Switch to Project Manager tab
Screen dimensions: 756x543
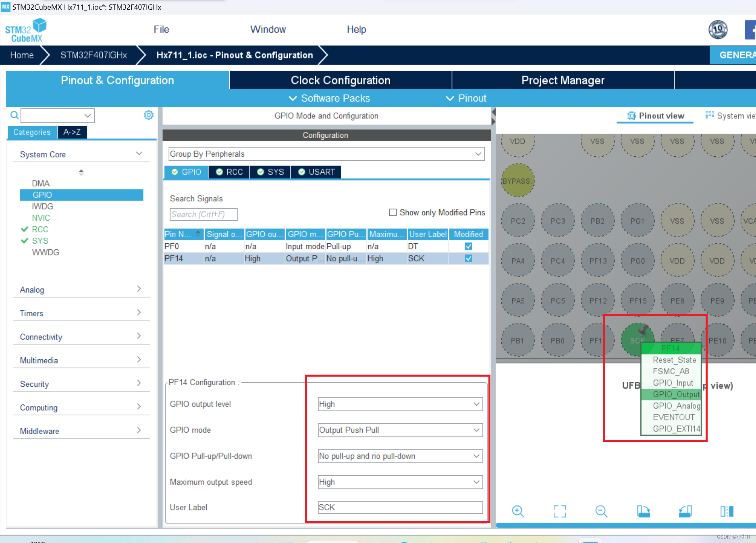[563, 80]
